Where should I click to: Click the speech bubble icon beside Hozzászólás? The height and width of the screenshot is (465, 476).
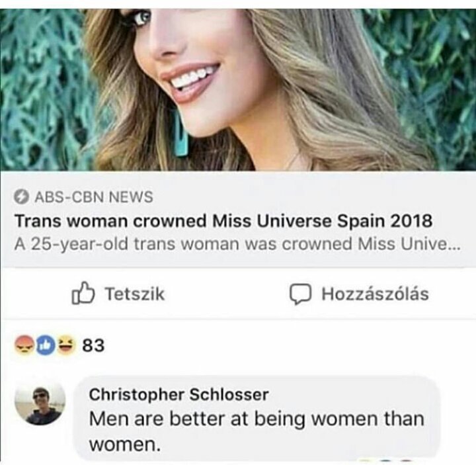coord(300,294)
